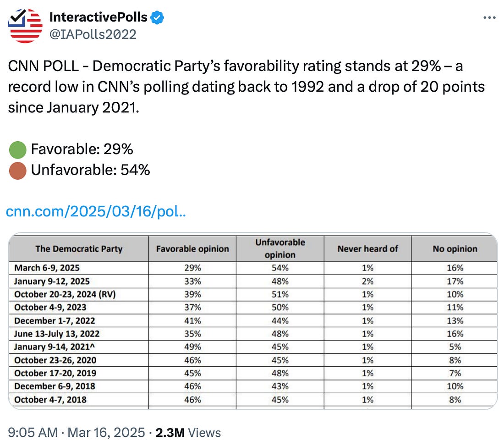Click the October 20-23, 2024 (RV) row label
The width and height of the screenshot is (504, 446).
tap(65, 294)
